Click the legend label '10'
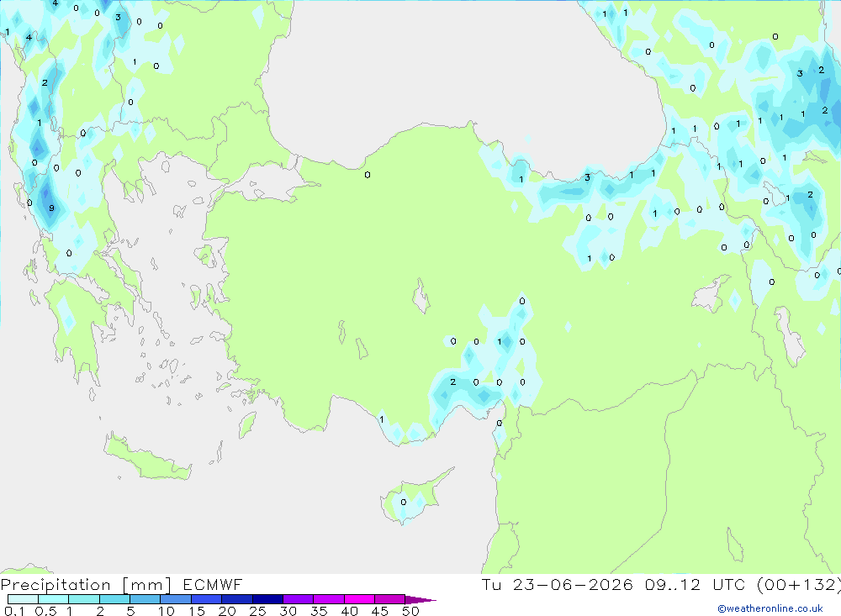This screenshot has width=841, height=616. coord(167,611)
